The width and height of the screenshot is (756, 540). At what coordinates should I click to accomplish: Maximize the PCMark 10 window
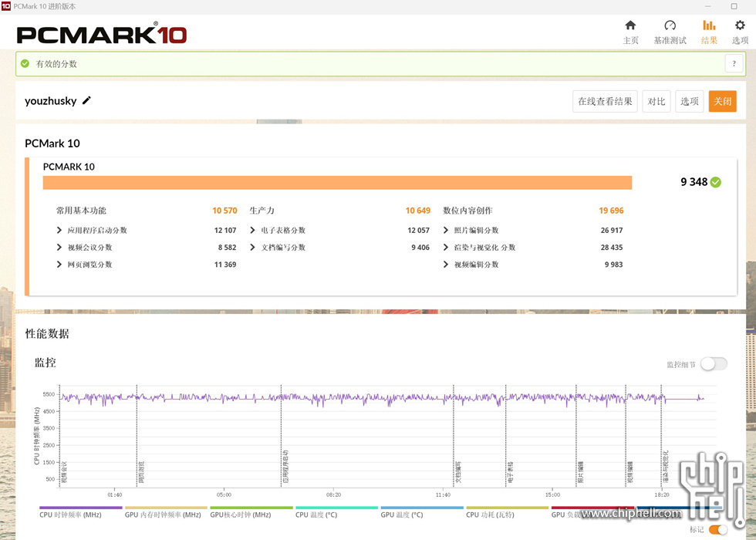pos(734,6)
